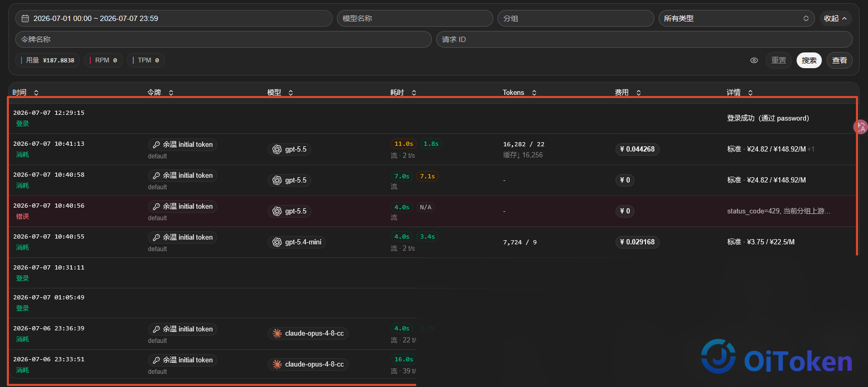868x387 pixels.
Task: Sort by 模型 column arrows
Action: pyautogui.click(x=291, y=93)
